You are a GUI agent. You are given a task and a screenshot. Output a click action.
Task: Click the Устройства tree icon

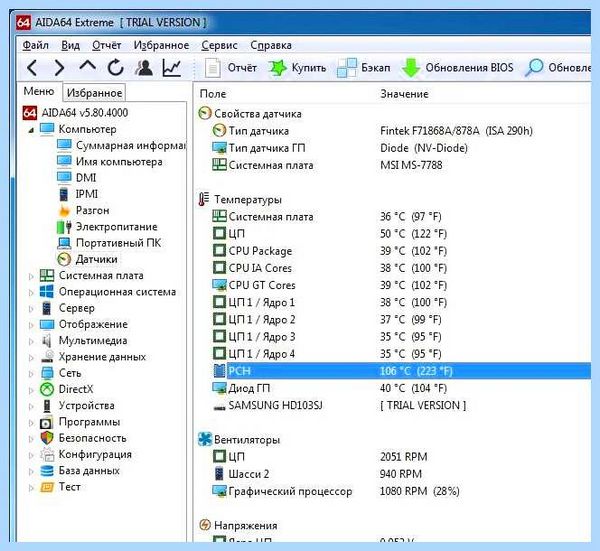[47, 406]
